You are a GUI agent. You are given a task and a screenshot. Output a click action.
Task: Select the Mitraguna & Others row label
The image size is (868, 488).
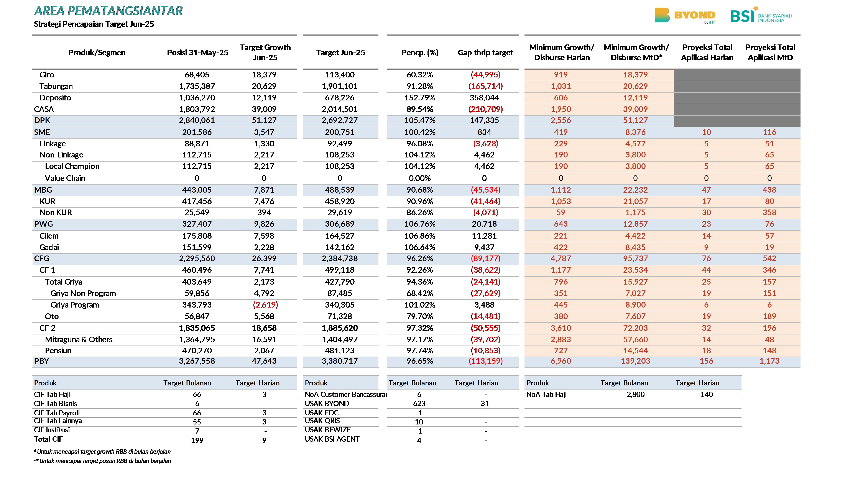pos(79,339)
